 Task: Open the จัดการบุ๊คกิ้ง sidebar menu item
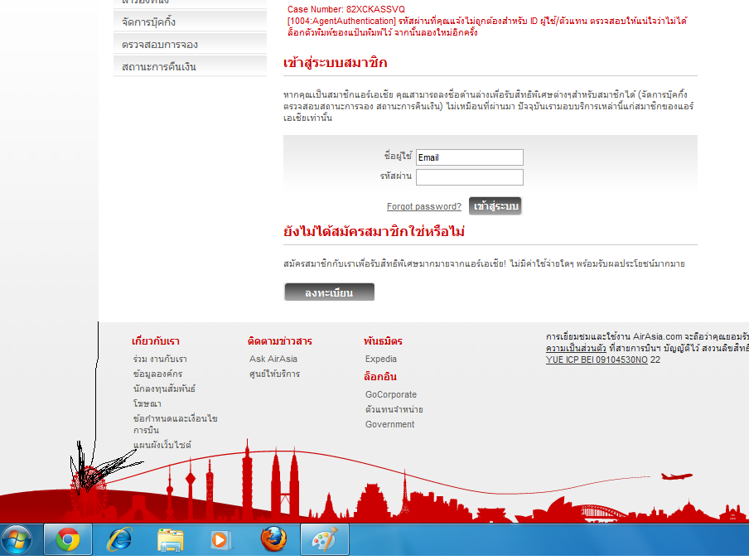click(x=190, y=22)
